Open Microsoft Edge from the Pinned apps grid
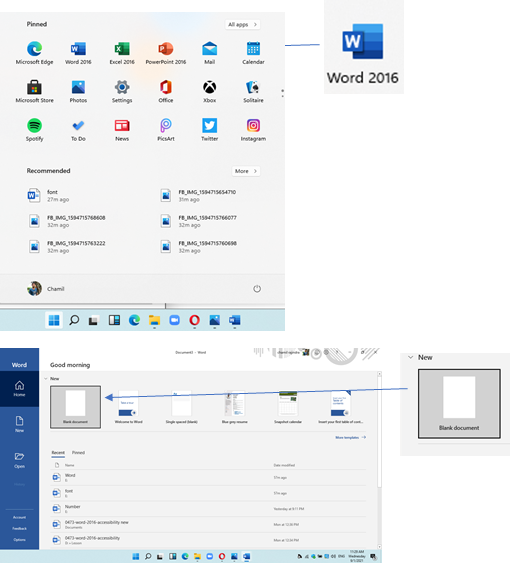Viewport: 510px width, 563px height. pos(34,52)
